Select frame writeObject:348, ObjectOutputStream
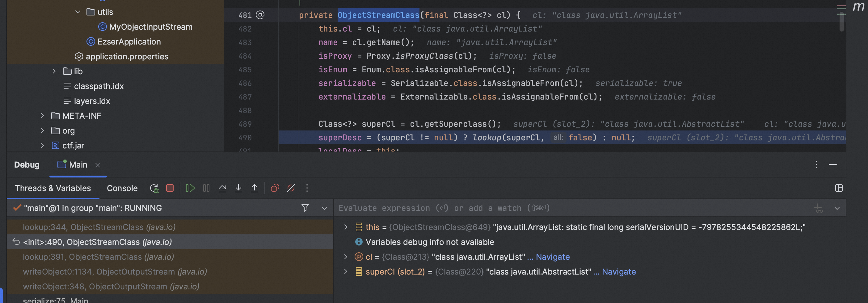The width and height of the screenshot is (868, 303). point(170,287)
